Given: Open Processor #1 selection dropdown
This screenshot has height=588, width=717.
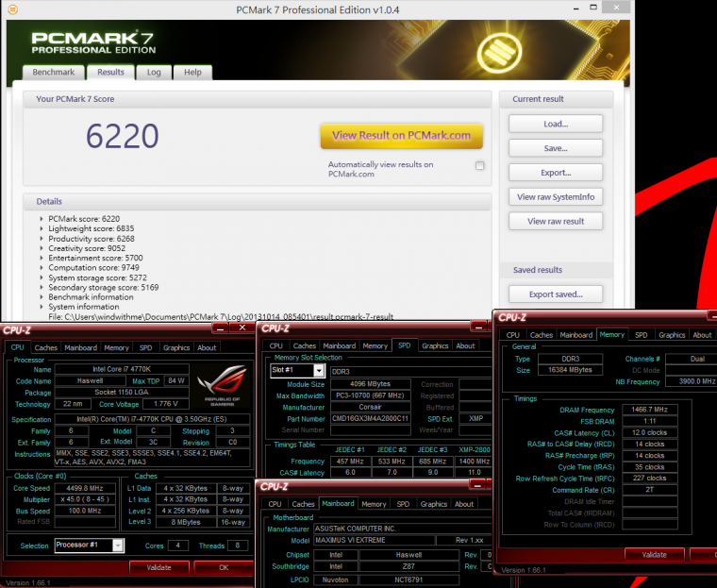Looking at the screenshot, I should (118, 545).
